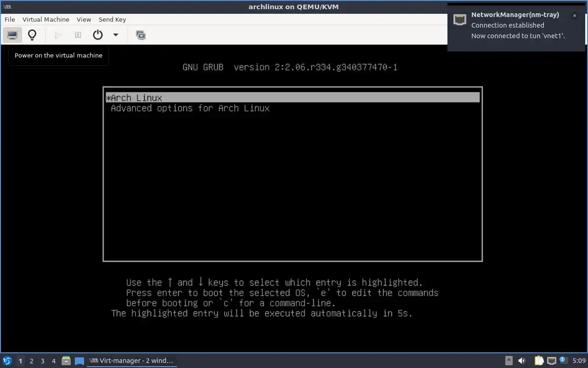Click the network manager tray icon

click(x=552, y=361)
